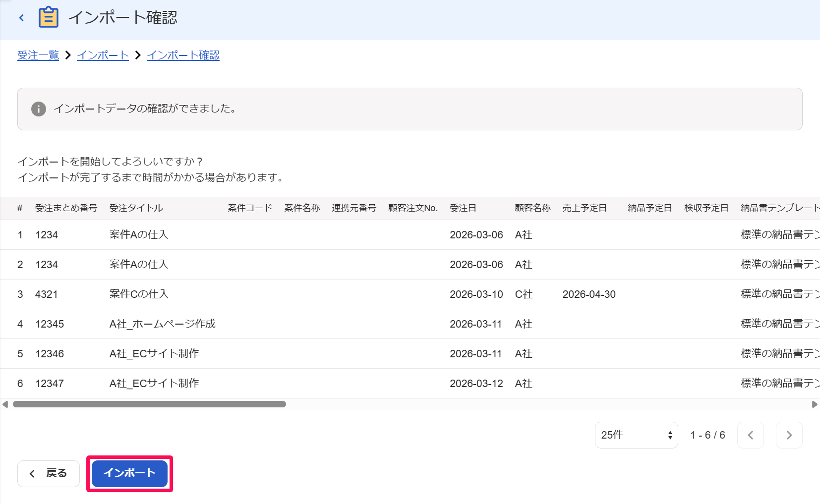Click 案件Aの仕入 in row 2
The image size is (820, 504).
click(x=139, y=265)
